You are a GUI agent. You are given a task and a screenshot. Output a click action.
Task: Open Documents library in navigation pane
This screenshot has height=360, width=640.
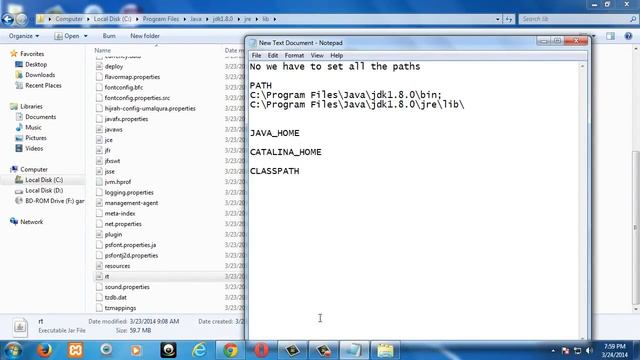[x=40, y=117]
